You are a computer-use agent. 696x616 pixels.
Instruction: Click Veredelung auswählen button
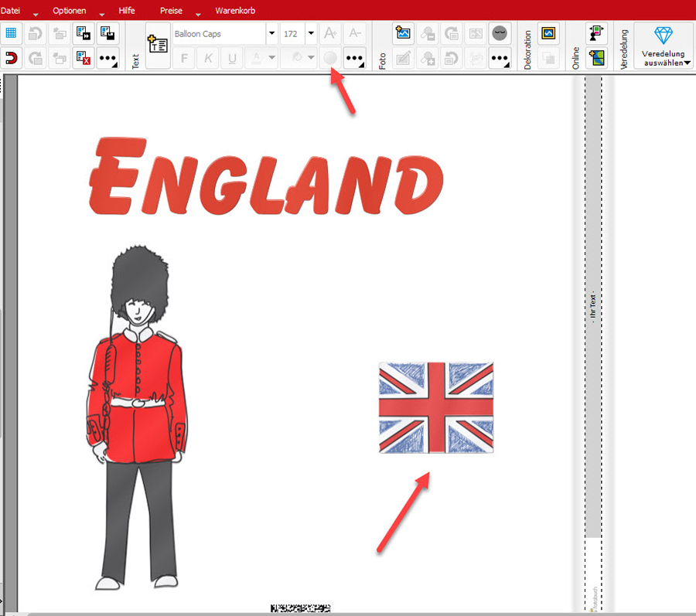664,46
